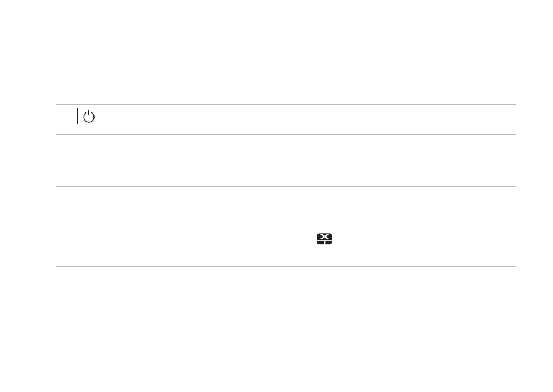553x392 pixels.
Task: Click the circle-and-line power symbol
Action: pos(89,117)
